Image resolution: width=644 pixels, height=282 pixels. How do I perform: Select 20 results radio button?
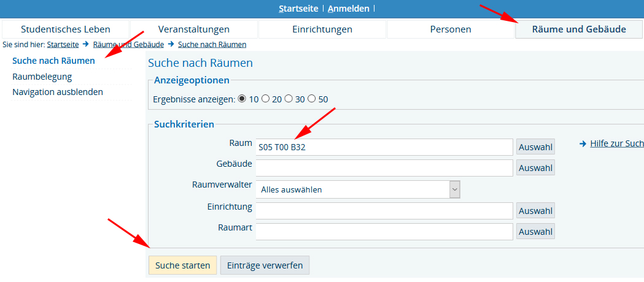tap(265, 98)
